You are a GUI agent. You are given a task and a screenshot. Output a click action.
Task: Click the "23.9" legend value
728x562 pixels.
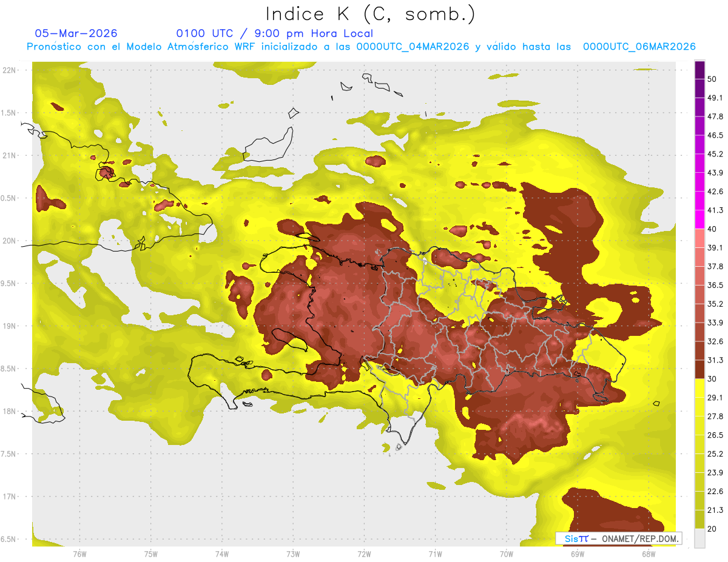tap(715, 472)
